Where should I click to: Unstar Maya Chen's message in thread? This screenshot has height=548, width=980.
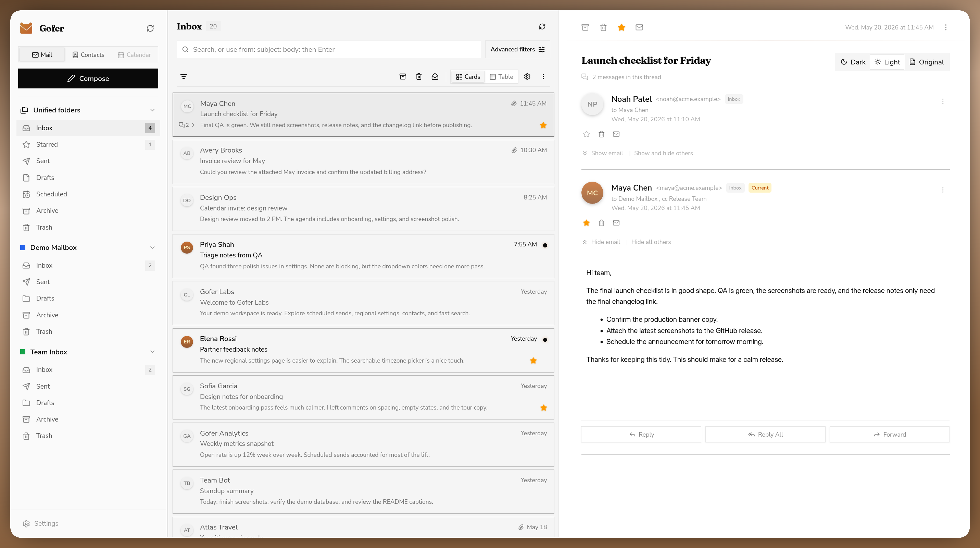[586, 223]
